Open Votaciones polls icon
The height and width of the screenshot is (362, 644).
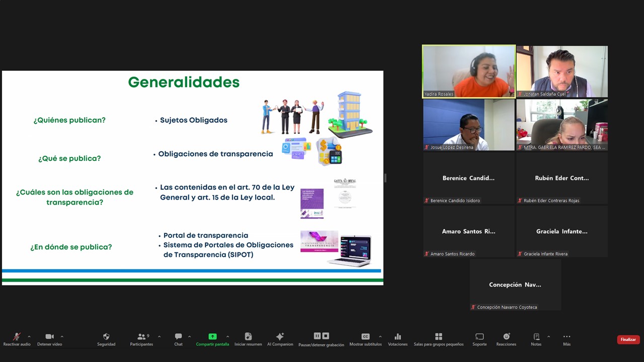(x=397, y=337)
